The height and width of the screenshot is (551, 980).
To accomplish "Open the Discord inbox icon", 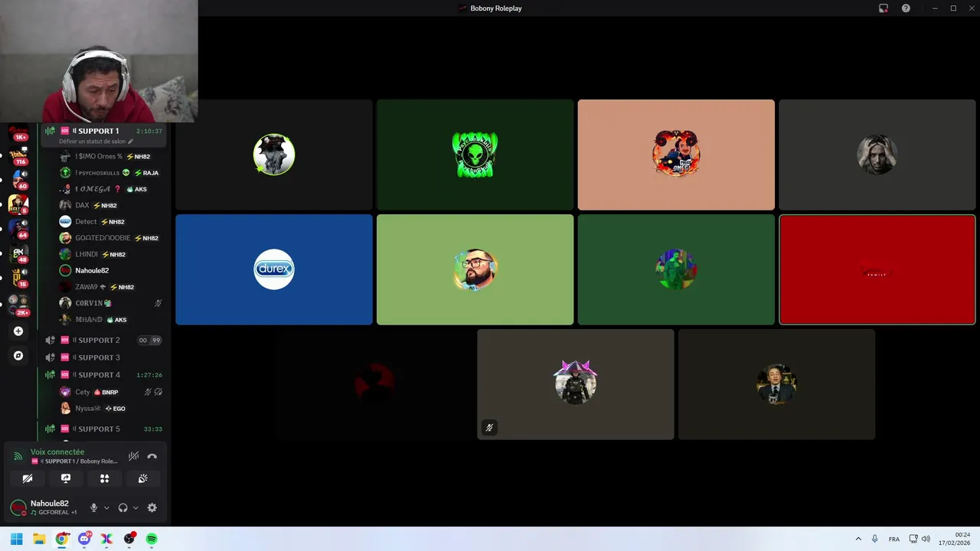I will 884,8.
